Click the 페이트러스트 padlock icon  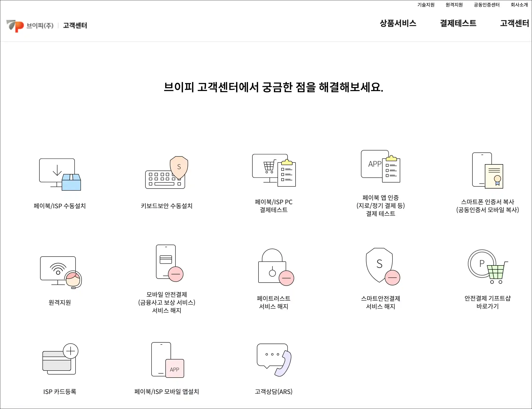click(276, 267)
